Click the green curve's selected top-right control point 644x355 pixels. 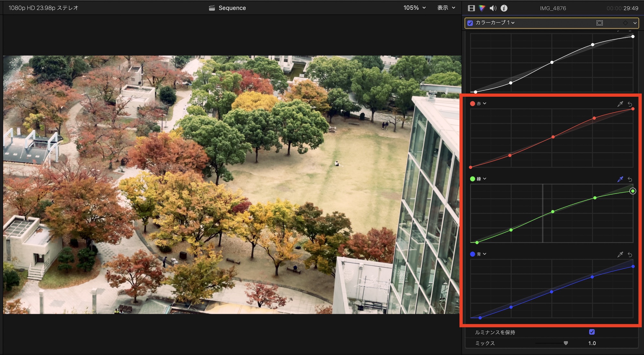point(633,191)
